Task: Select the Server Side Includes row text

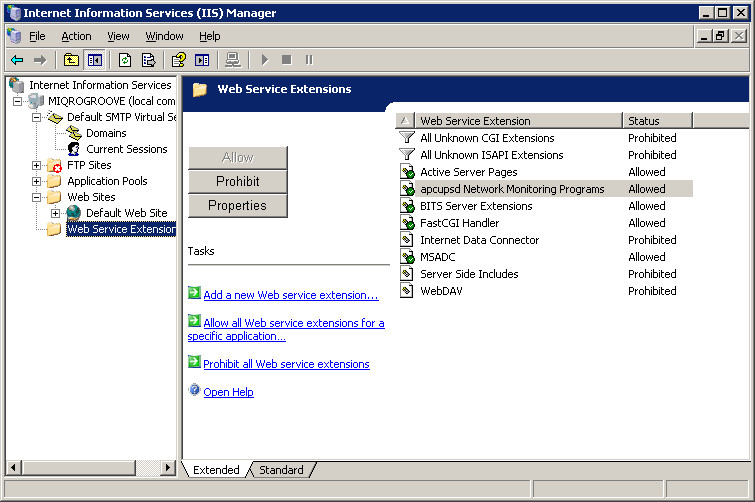Action: click(x=469, y=274)
